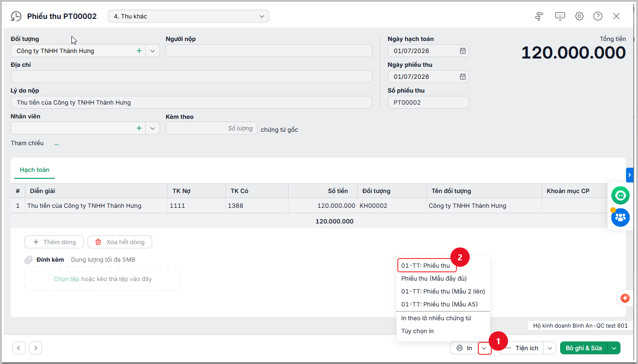Click the Xóa hết dòng button
638x364 pixels.
(120, 242)
